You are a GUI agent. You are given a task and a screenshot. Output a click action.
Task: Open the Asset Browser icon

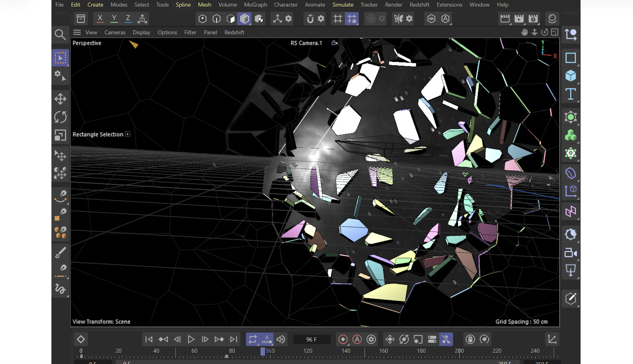[81, 19]
